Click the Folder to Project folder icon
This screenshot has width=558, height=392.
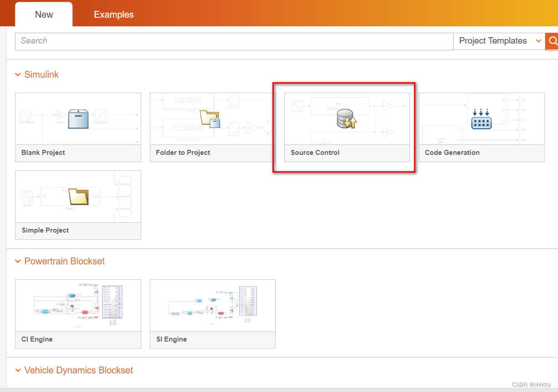tap(210, 119)
